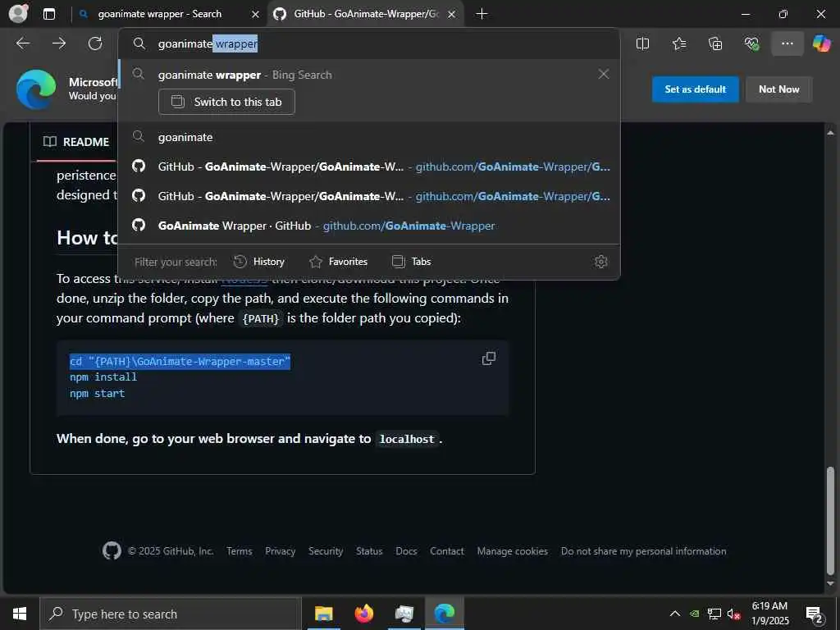Click Switch to this tab button
The height and width of the screenshot is (630, 840).
click(x=226, y=102)
